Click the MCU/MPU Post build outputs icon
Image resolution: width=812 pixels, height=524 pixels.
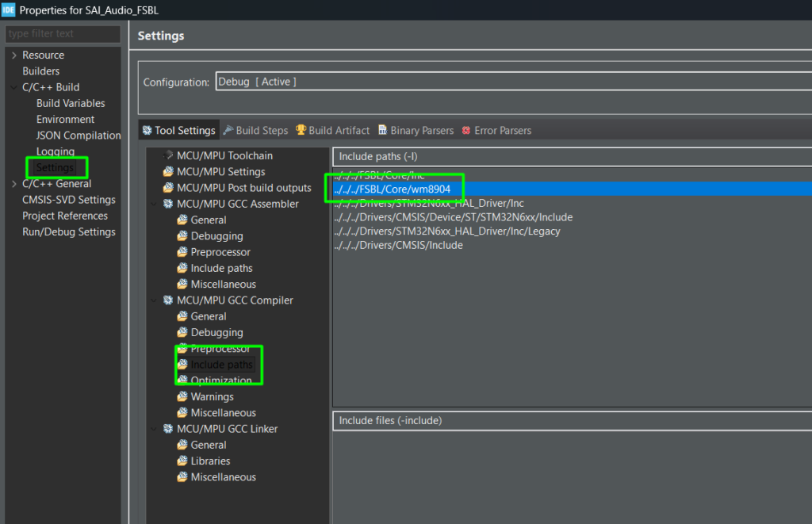168,188
